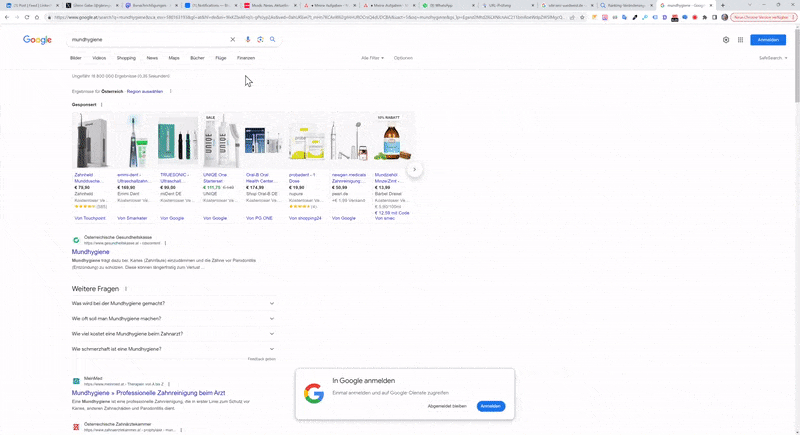800x435 pixels.
Task: Open three-dot menu of MeinMed result
Action: point(169,384)
